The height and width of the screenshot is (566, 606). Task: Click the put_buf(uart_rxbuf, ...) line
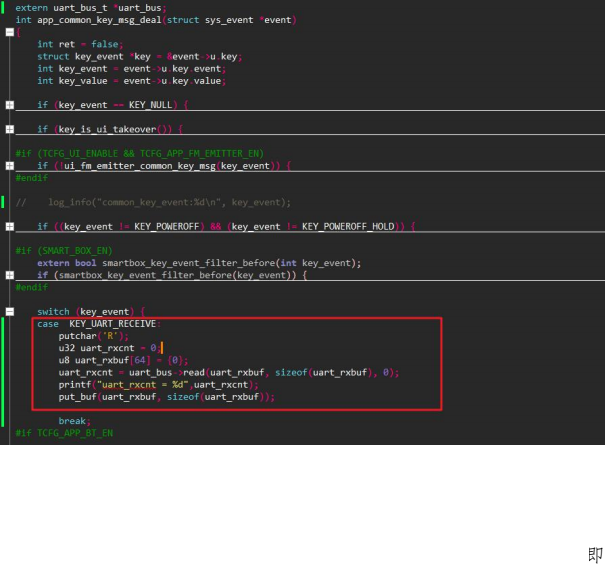[167, 397]
